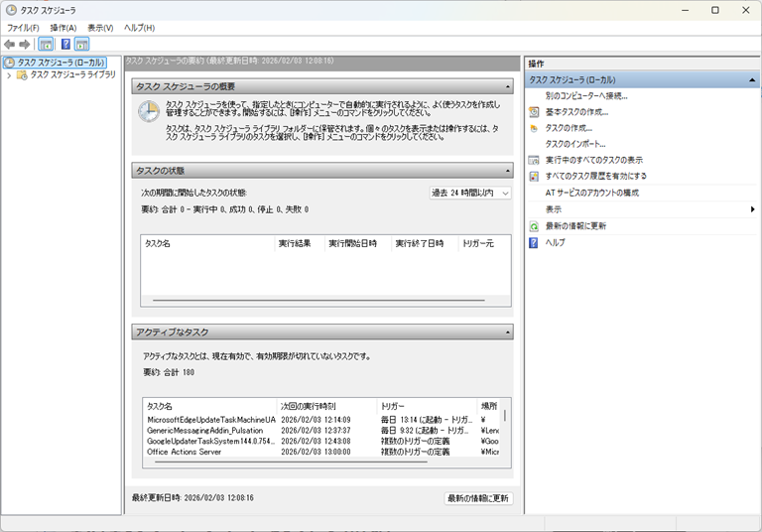Open the 操作(A) menu

pyautogui.click(x=63, y=28)
